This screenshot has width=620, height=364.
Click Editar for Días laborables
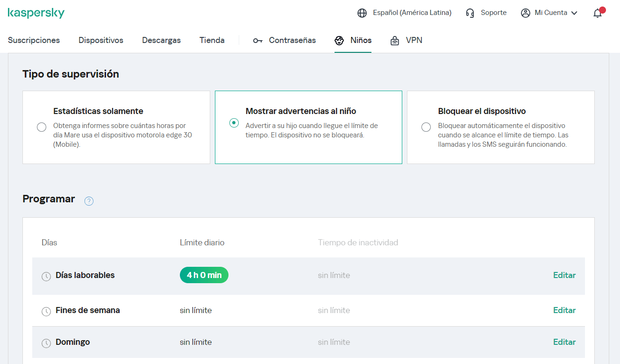click(564, 275)
